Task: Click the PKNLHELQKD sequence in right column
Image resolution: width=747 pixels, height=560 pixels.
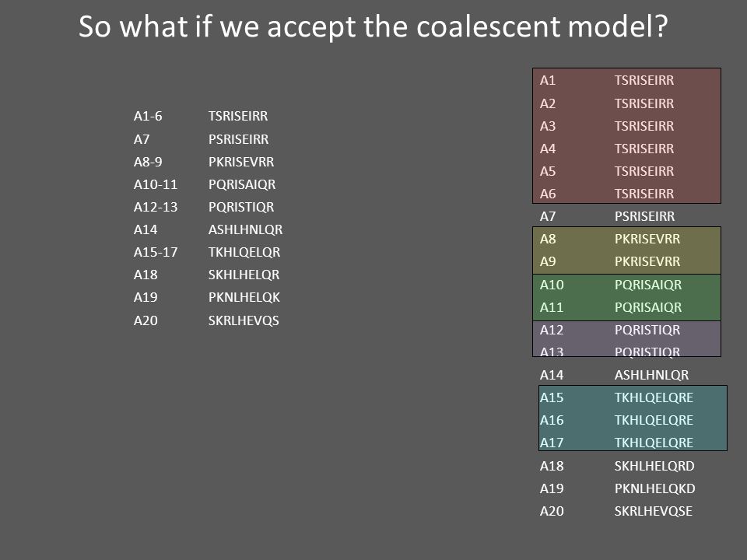Action: 654,488
